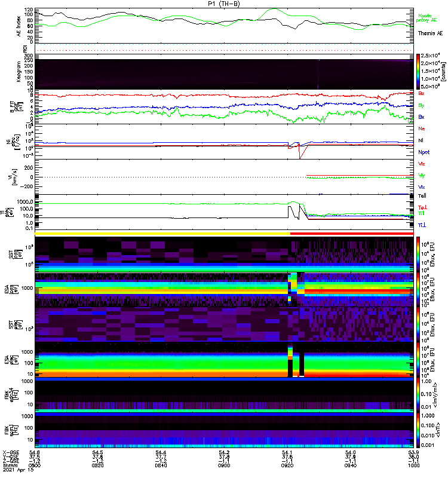Image resolution: width=448 pixels, height=478 pixels.
Task: Click the green Viy legend label
Action: (x=421, y=176)
